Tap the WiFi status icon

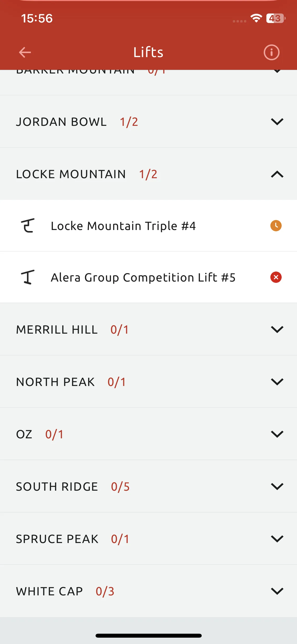(x=256, y=18)
